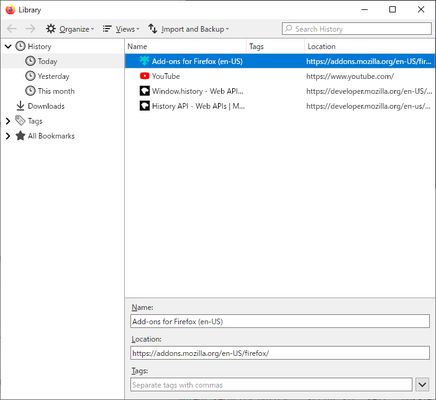The height and width of the screenshot is (400, 436).
Task: Click the History clock icon
Action: [21, 46]
